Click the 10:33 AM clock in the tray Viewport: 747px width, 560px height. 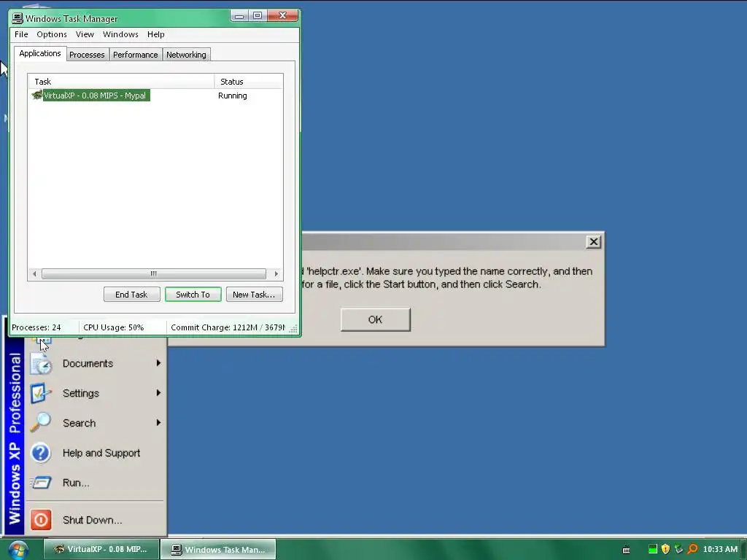pos(720,549)
